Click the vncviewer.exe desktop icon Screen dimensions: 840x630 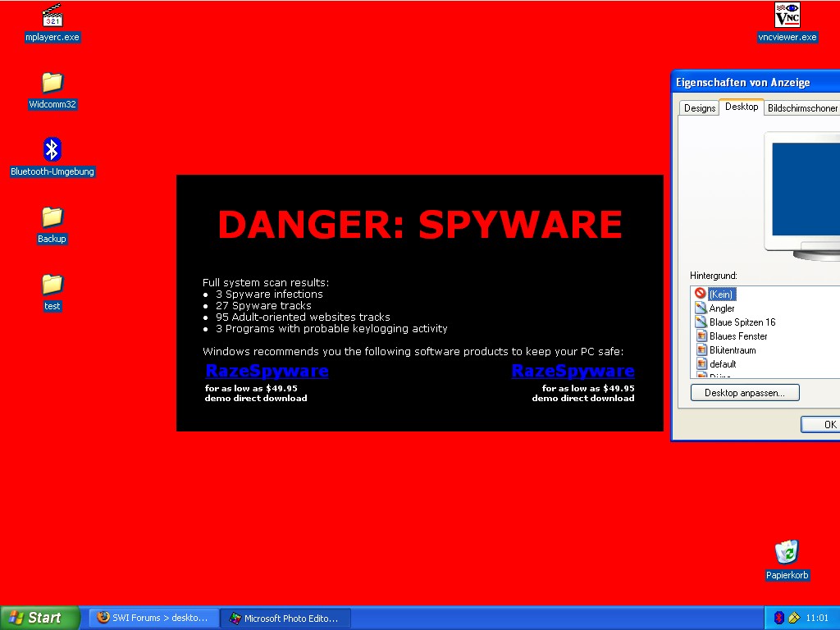[787, 23]
